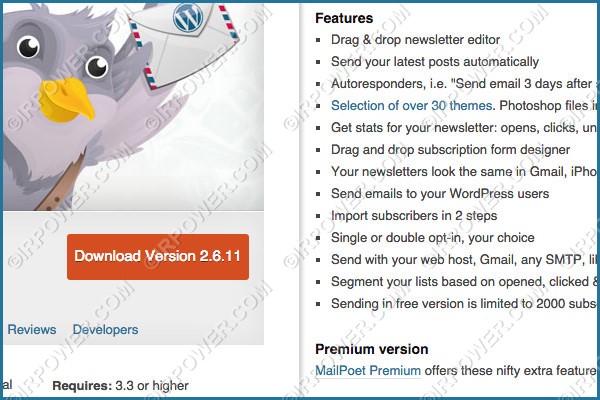Click the bird mascot's right eye

[x=97, y=67]
